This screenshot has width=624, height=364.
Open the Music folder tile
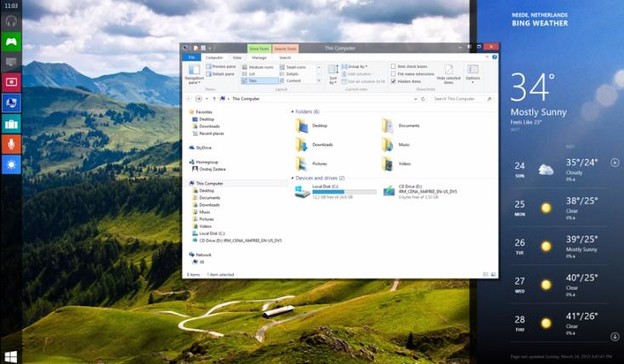click(x=396, y=144)
